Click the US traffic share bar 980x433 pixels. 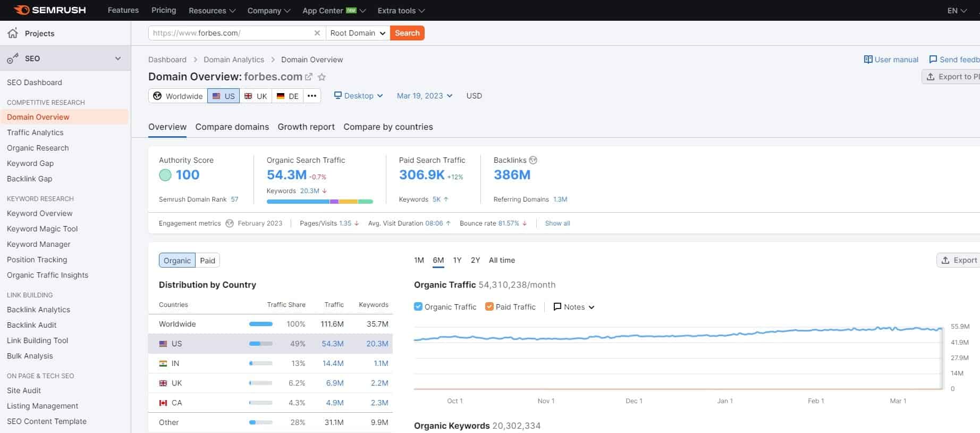coord(261,344)
